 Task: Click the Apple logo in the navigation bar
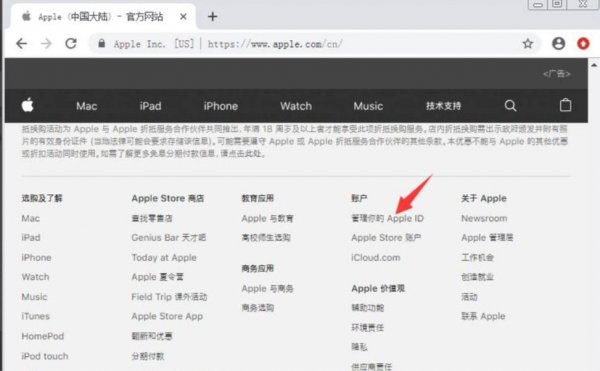click(28, 105)
